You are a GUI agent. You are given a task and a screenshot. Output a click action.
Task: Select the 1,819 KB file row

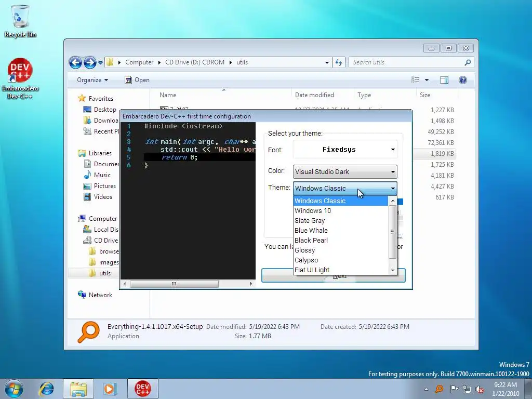435,154
